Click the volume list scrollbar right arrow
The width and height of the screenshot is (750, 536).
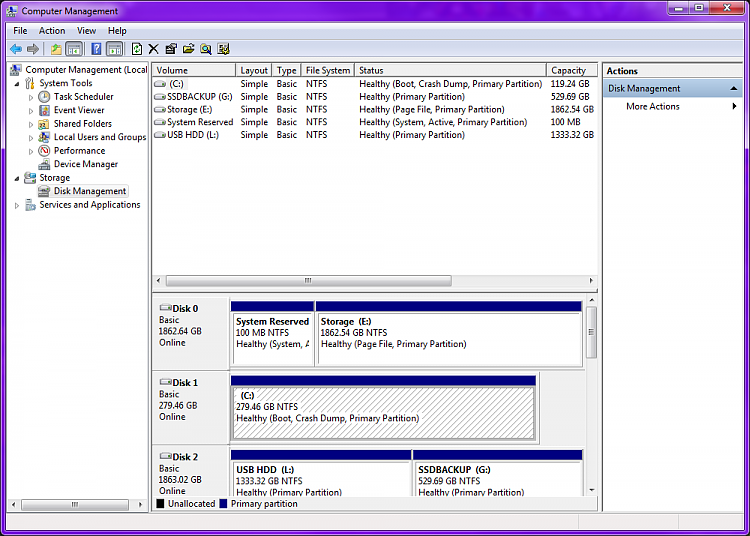(x=591, y=281)
